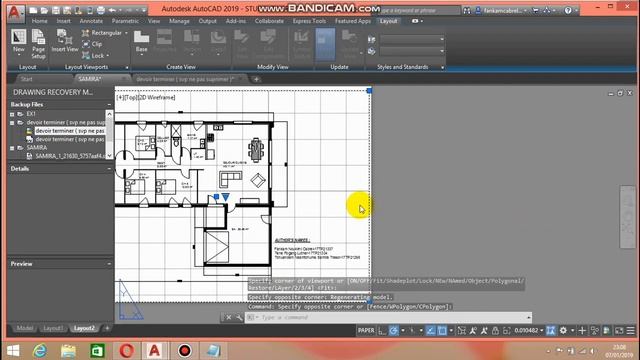The image size is (640, 360).
Task: Toggle ortho snap grid icon in status bar
Action: (x=382, y=330)
